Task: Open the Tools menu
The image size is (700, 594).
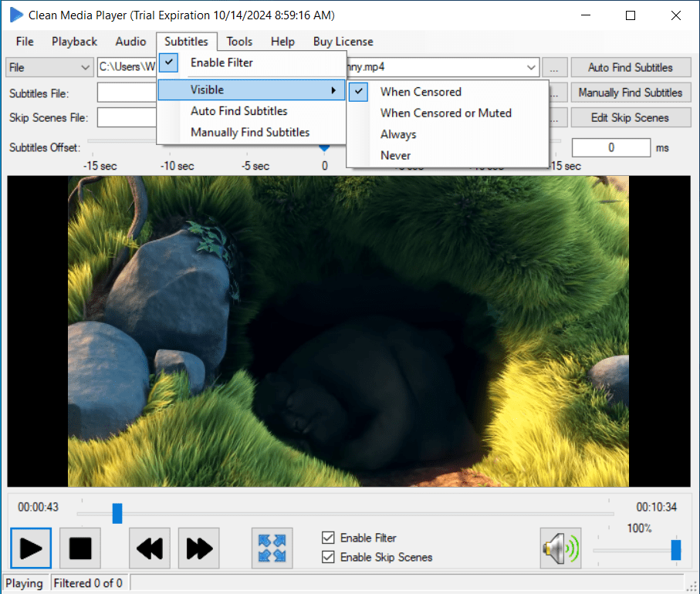Action: (239, 42)
